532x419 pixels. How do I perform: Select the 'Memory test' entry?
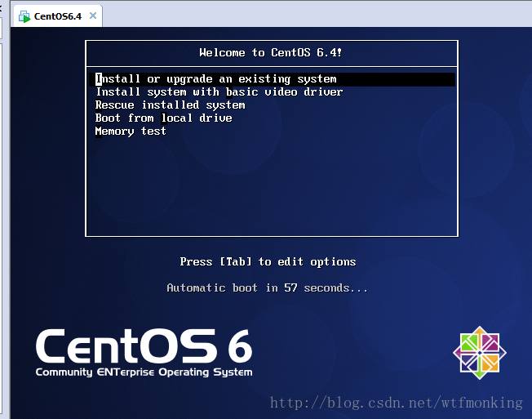click(131, 131)
